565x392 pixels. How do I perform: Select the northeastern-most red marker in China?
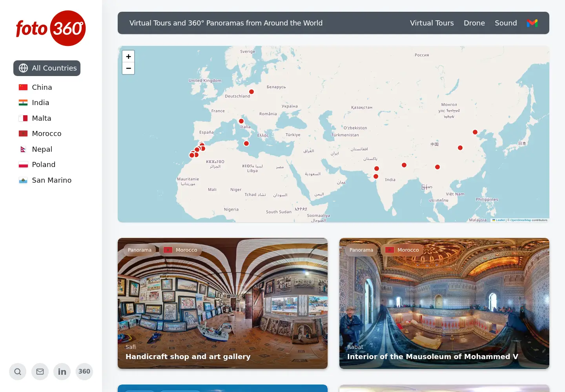coord(475,132)
